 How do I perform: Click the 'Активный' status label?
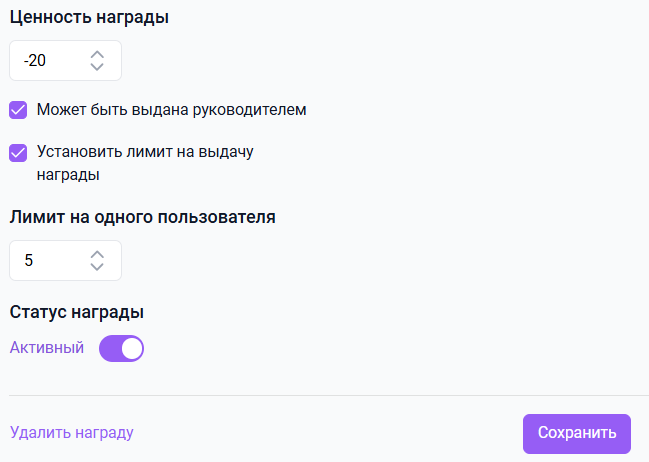(47, 348)
